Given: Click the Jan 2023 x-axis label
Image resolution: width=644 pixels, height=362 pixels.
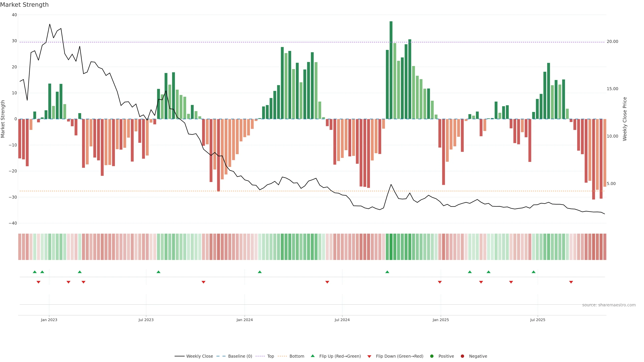Looking at the screenshot, I should pyautogui.click(x=49, y=320).
